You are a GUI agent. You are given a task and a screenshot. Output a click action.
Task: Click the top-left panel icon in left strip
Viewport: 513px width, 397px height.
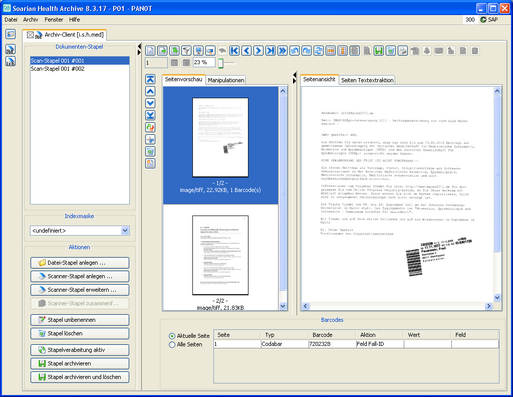coord(10,34)
